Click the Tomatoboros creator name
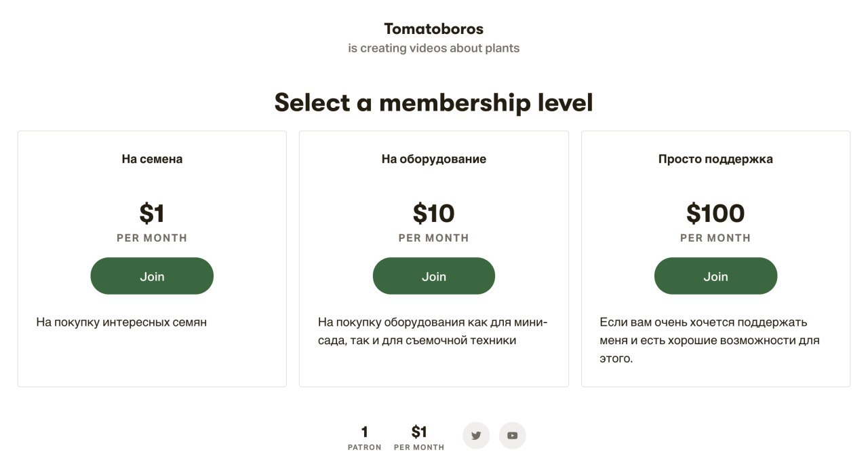The width and height of the screenshot is (868, 465). (433, 29)
